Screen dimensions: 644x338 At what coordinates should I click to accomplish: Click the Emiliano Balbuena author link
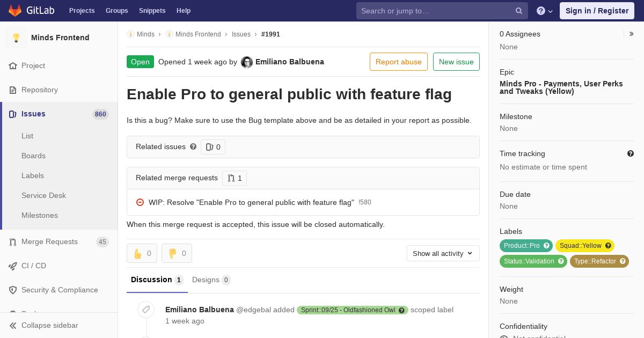tap(290, 62)
